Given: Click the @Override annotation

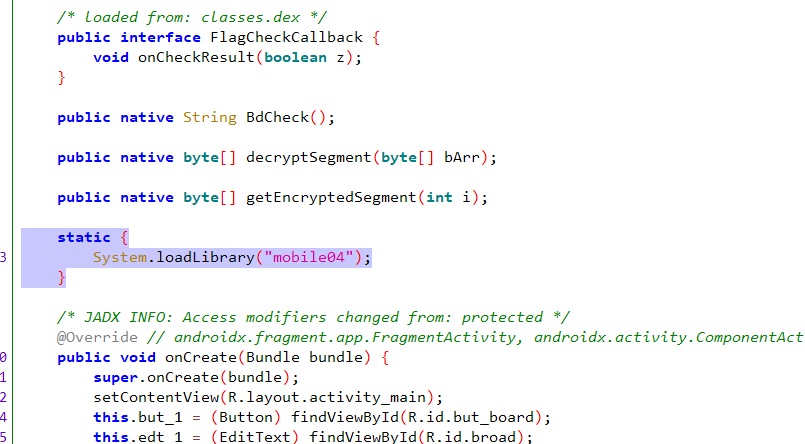Looking at the screenshot, I should [97, 338].
